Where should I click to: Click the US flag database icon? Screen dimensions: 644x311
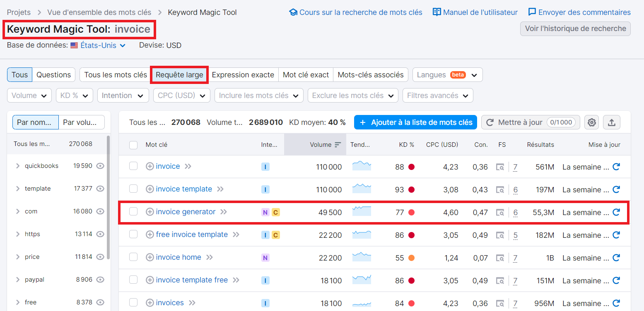(x=74, y=45)
